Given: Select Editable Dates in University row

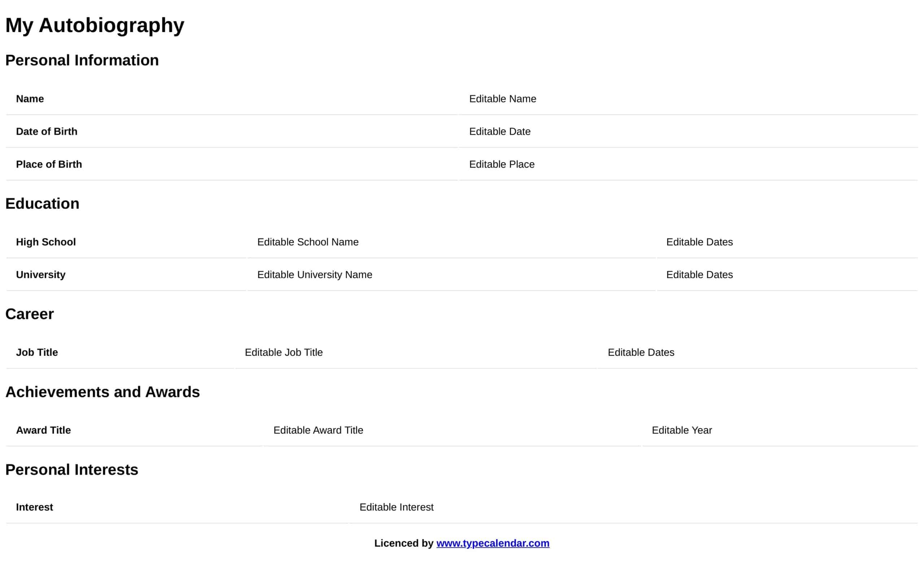Looking at the screenshot, I should coord(699,275).
